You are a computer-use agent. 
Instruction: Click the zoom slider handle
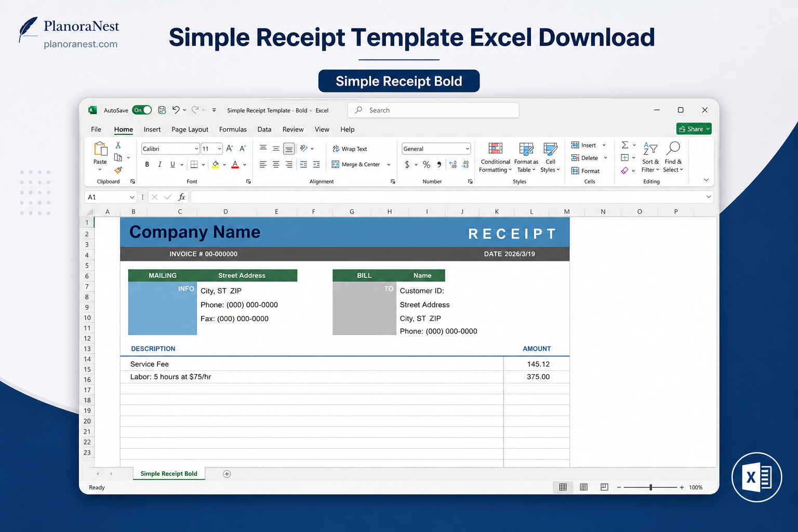651,487
